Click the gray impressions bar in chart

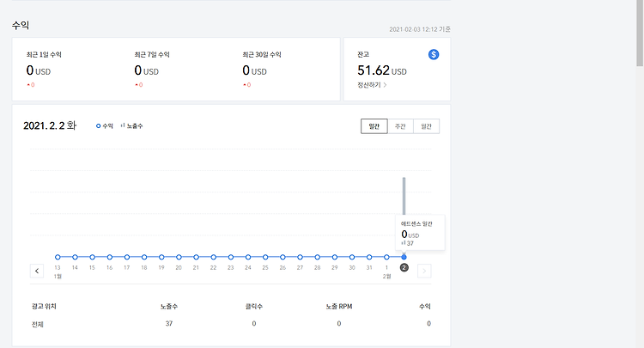(404, 196)
